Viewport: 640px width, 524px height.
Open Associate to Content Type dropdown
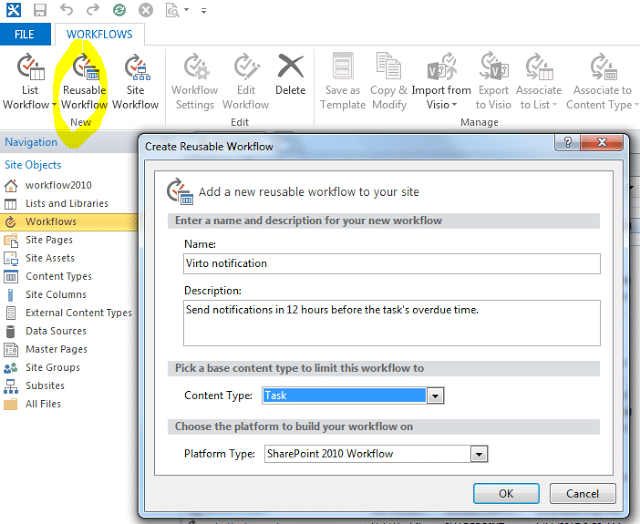coord(602,82)
